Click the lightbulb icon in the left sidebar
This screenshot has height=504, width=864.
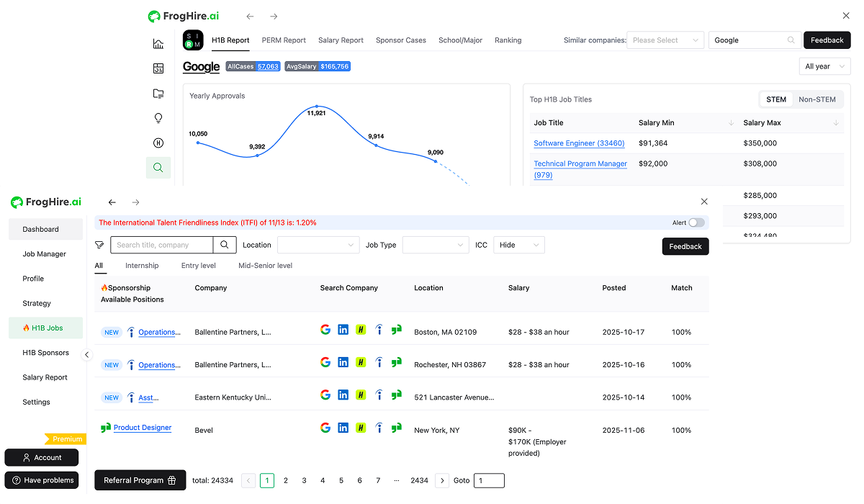coord(158,117)
